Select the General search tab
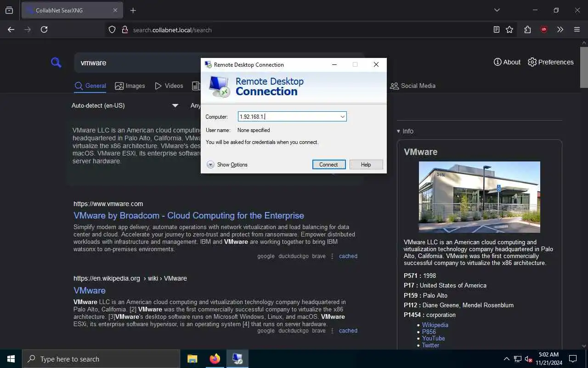588x368 pixels. [x=90, y=86]
